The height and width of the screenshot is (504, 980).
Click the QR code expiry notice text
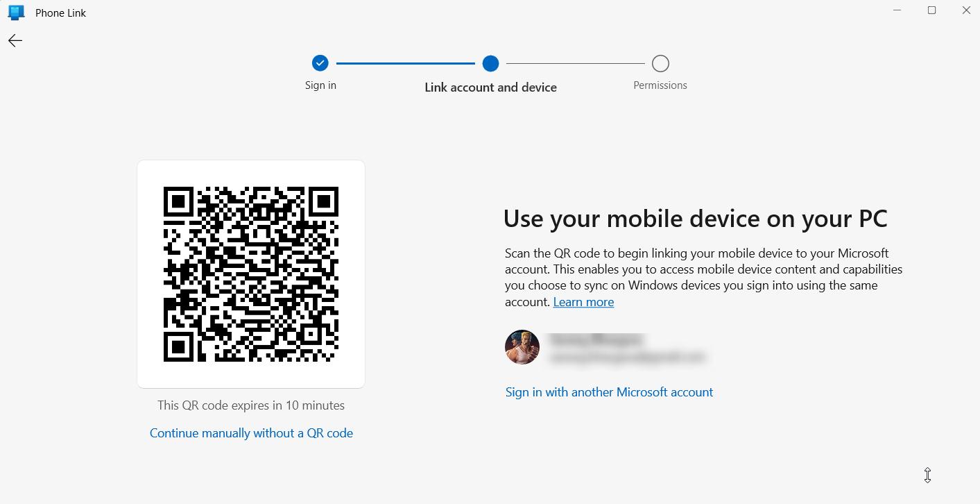[x=251, y=405]
